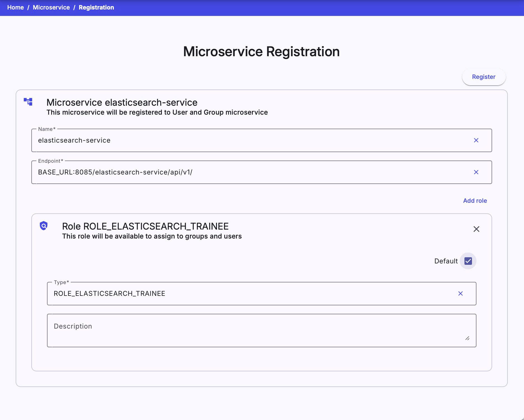524x420 pixels.
Task: Clear the Type field using its X icon
Action: click(x=461, y=294)
